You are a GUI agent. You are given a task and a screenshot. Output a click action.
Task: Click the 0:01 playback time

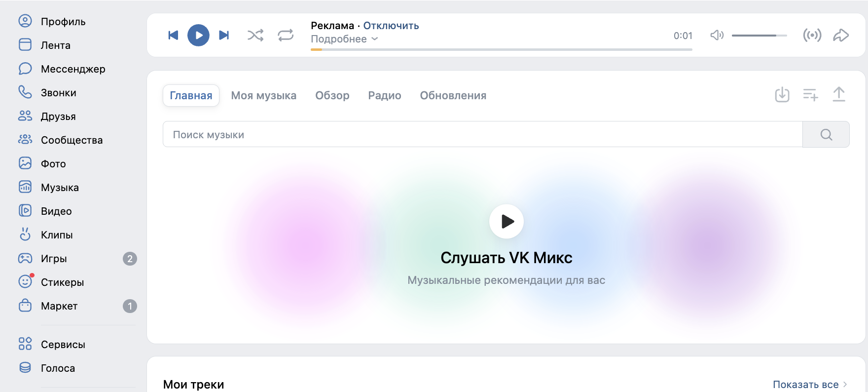(683, 36)
